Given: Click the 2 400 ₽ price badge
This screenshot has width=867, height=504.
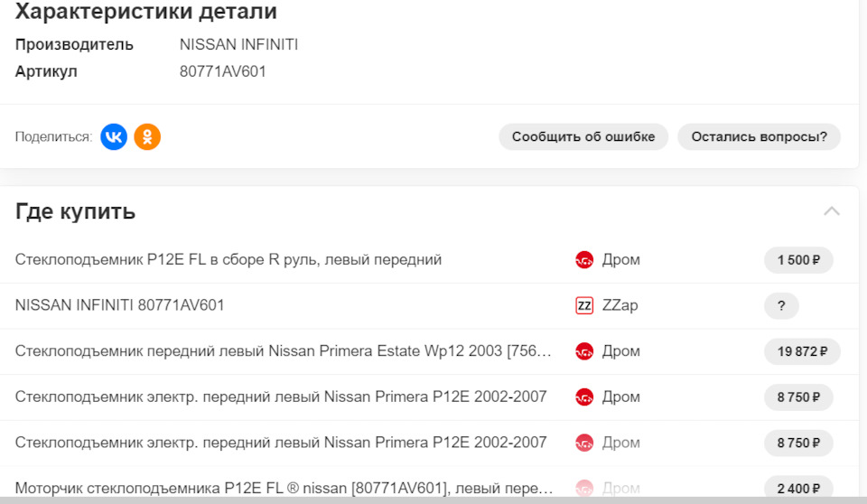Looking at the screenshot, I should pyautogui.click(x=798, y=489).
